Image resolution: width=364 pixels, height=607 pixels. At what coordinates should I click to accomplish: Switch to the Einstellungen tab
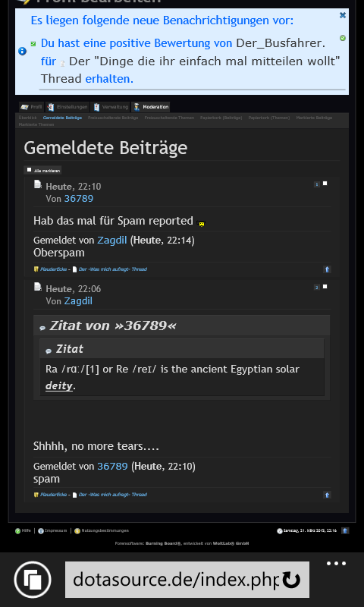[67, 107]
